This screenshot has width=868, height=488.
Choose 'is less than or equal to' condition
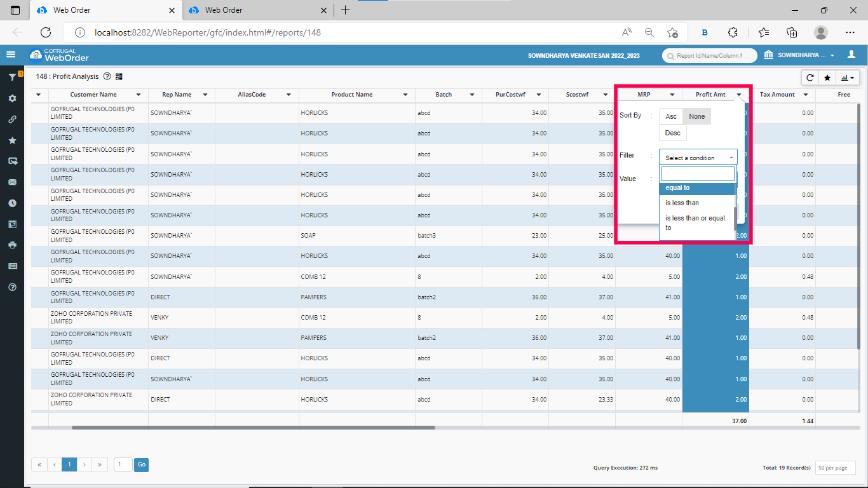[x=695, y=222]
